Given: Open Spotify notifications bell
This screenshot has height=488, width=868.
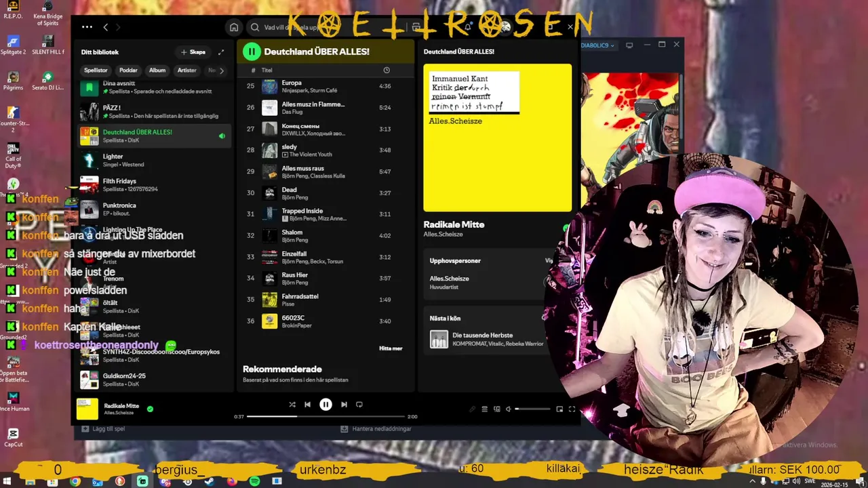Looking at the screenshot, I should pyautogui.click(x=467, y=27).
